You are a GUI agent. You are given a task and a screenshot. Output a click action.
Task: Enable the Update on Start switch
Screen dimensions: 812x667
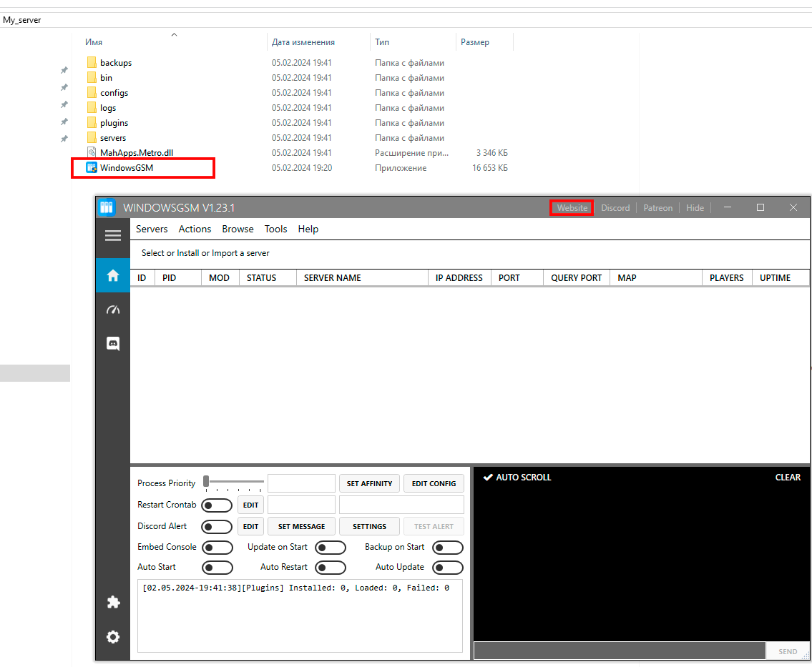coord(331,548)
